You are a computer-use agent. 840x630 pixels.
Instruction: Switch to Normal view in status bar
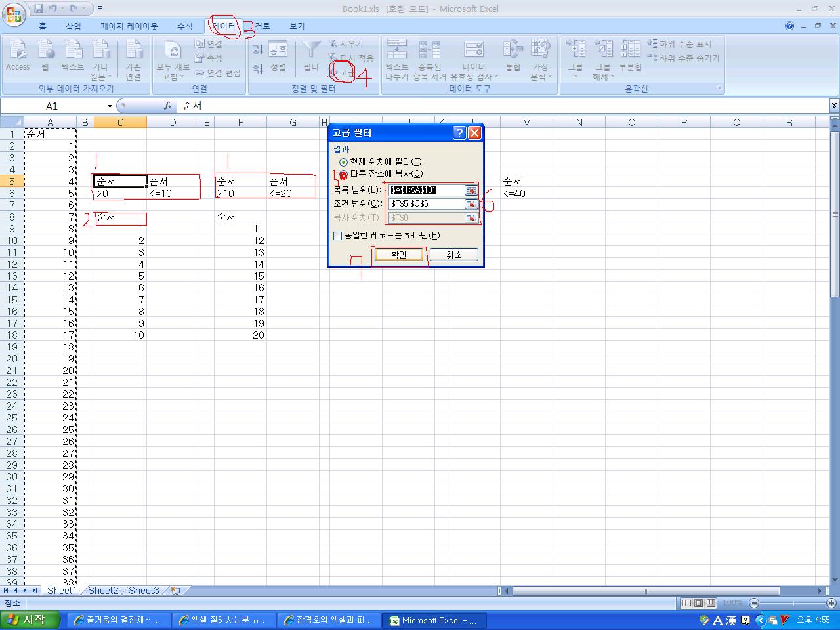pyautogui.click(x=686, y=603)
